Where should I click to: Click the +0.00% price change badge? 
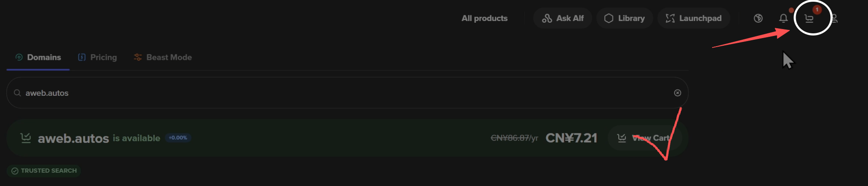(178, 138)
